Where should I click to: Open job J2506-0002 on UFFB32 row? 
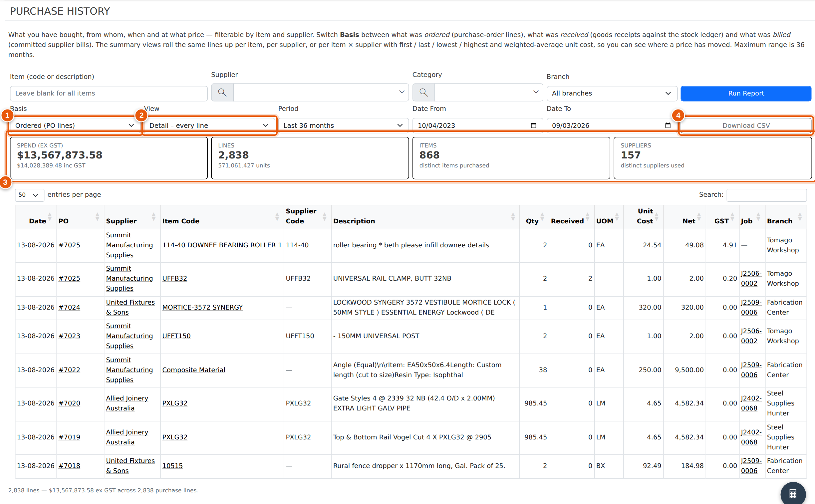(x=751, y=278)
